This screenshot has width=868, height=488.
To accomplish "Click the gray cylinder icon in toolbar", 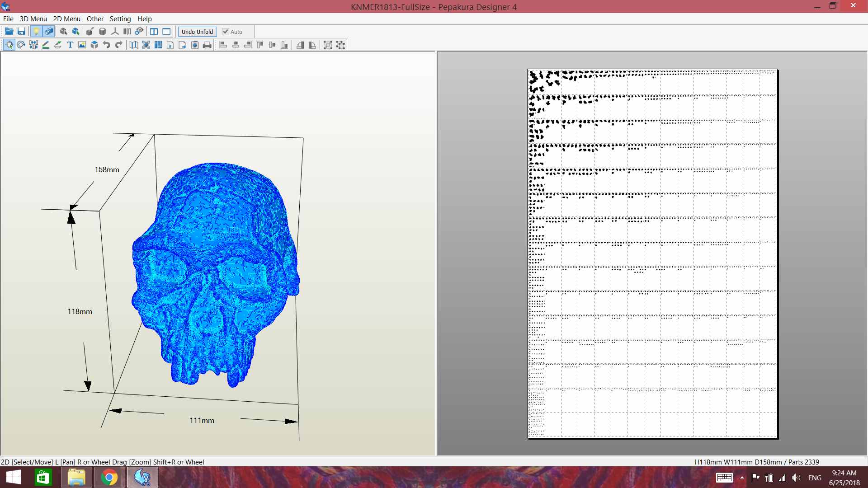I will tap(103, 32).
